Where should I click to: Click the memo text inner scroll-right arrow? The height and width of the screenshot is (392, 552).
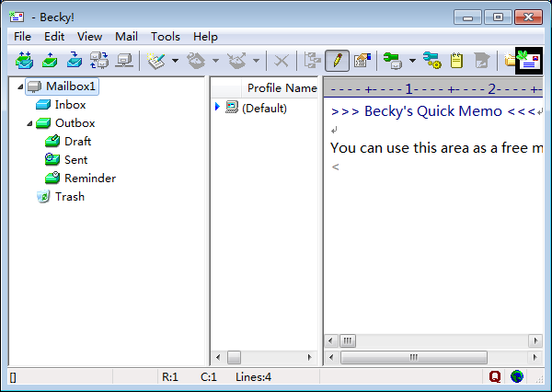535,340
